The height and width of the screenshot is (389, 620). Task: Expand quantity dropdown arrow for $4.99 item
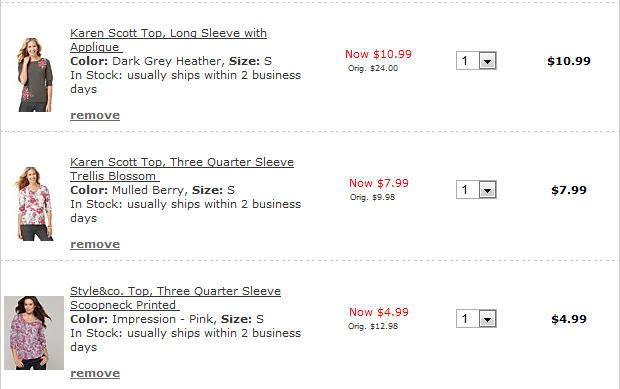point(488,319)
